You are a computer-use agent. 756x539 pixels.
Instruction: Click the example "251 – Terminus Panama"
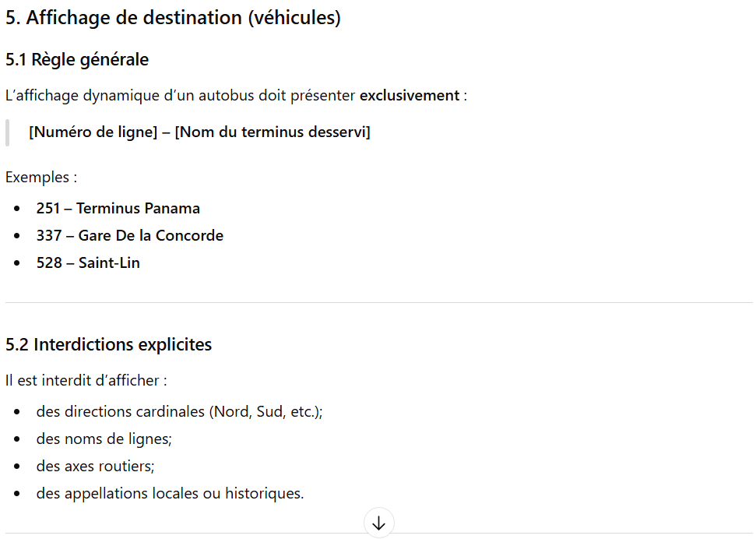(118, 208)
